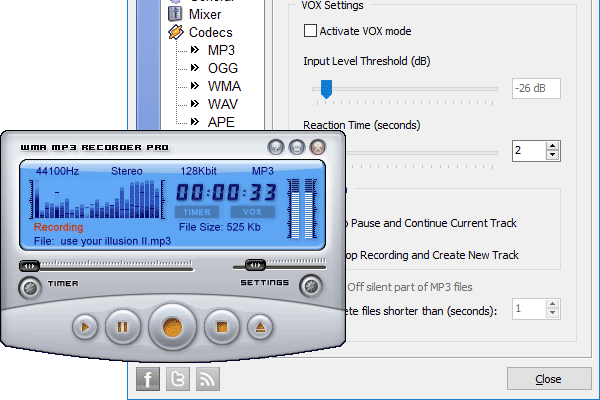The height and width of the screenshot is (400, 600).
Task: Click arrow icon beside MP3
Action: (x=195, y=50)
